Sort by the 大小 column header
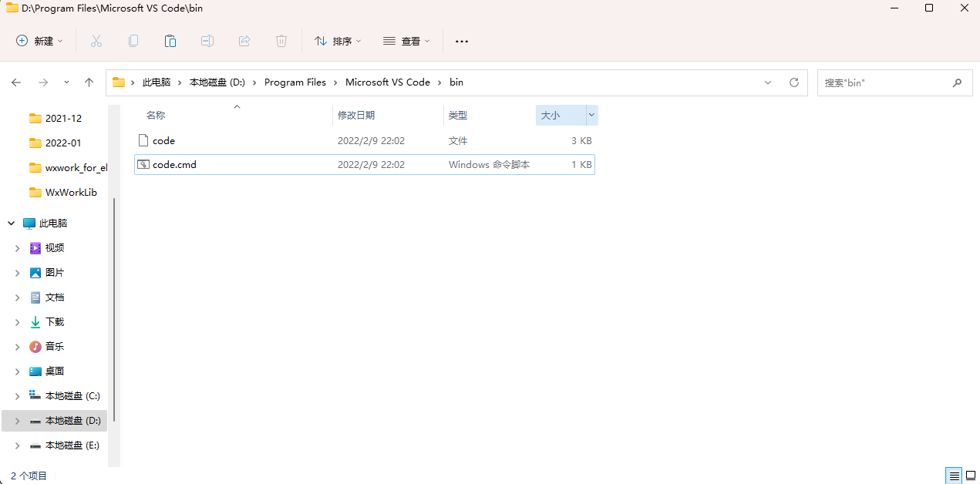Screen dimensions: 980x484 pyautogui.click(x=551, y=115)
